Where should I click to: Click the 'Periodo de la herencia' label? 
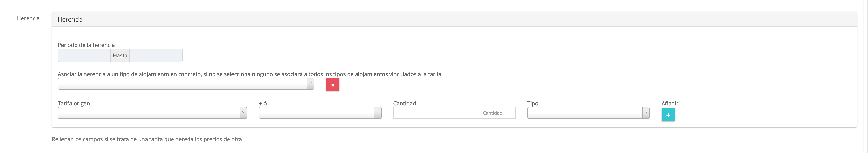click(x=86, y=45)
